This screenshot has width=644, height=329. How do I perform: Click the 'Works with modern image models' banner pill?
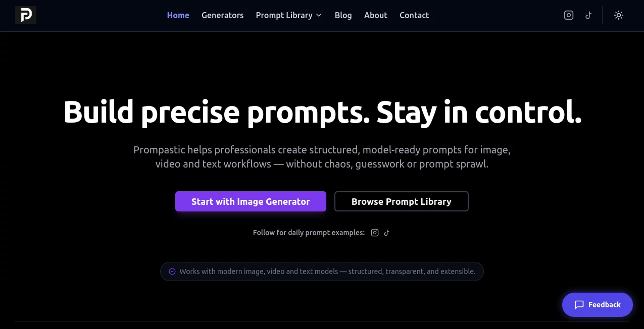(322, 271)
